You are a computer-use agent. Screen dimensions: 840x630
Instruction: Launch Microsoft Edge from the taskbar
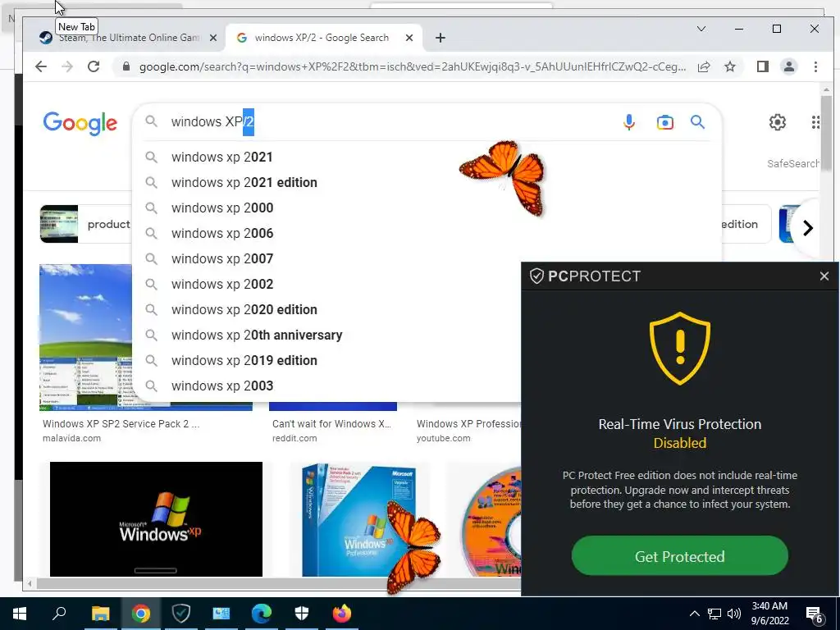point(262,614)
